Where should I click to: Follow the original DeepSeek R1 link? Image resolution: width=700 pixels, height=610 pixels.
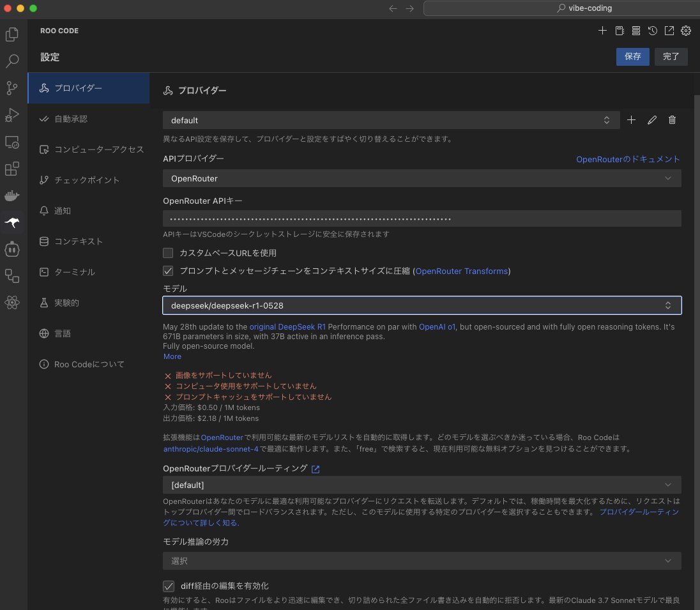pyautogui.click(x=287, y=327)
